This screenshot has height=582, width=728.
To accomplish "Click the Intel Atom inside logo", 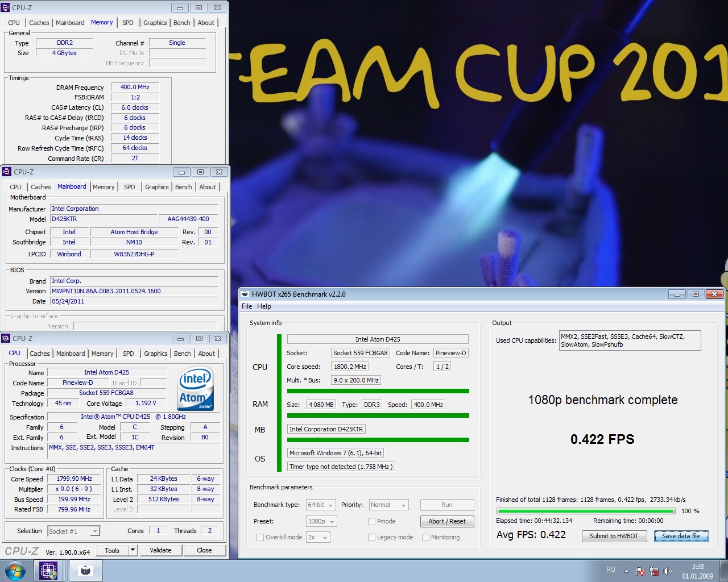I will pos(195,389).
